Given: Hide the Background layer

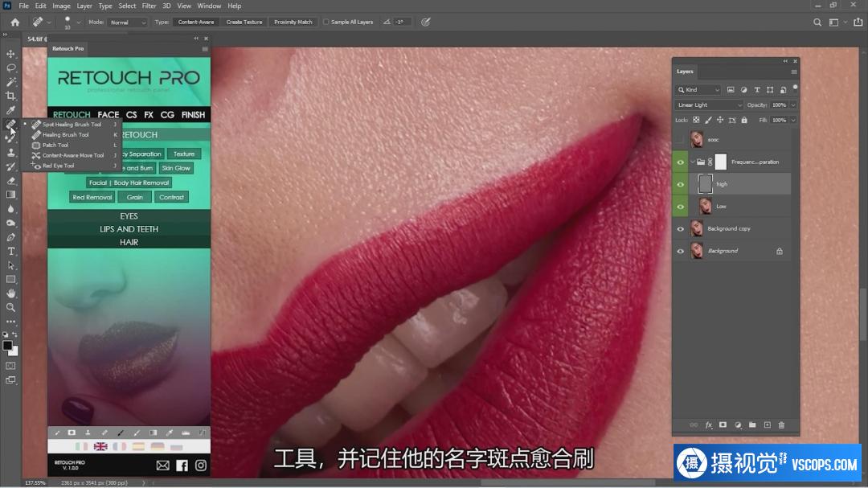Looking at the screenshot, I should tap(681, 251).
